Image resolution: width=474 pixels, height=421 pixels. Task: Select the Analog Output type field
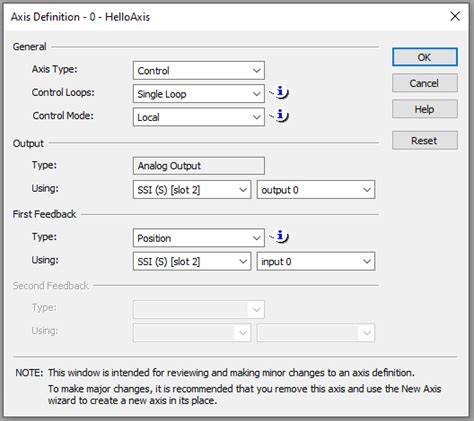(x=199, y=166)
